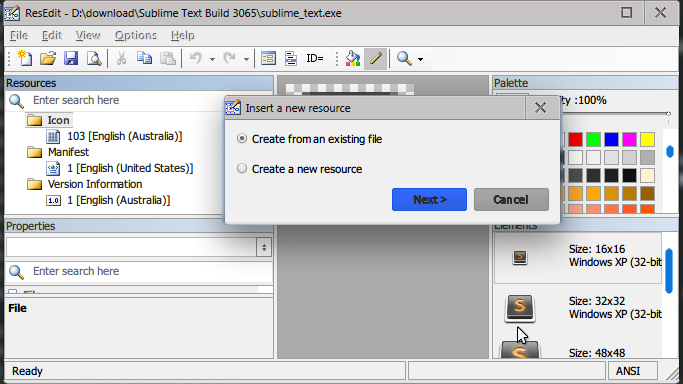Select the 32x32 Sublime icon thumbnail

point(520,308)
